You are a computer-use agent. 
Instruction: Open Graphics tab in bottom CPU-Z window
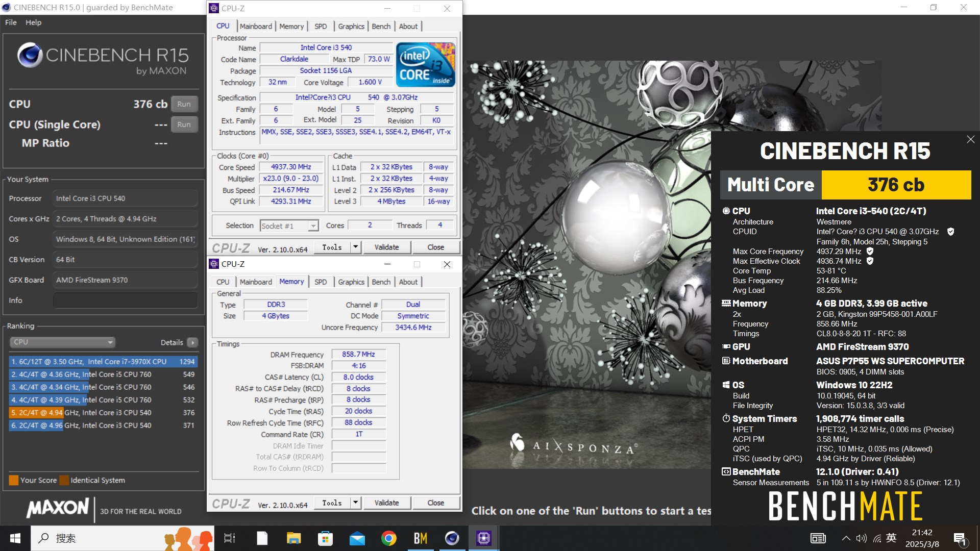tap(351, 282)
